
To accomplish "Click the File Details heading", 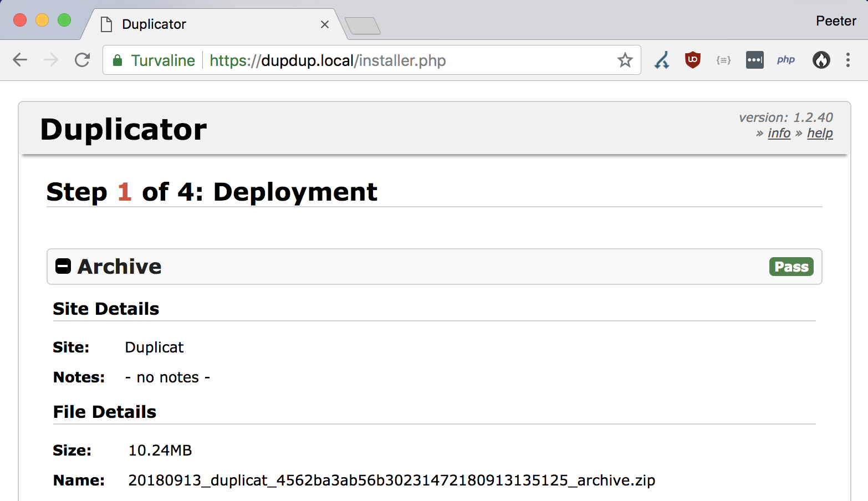I will point(105,412).
